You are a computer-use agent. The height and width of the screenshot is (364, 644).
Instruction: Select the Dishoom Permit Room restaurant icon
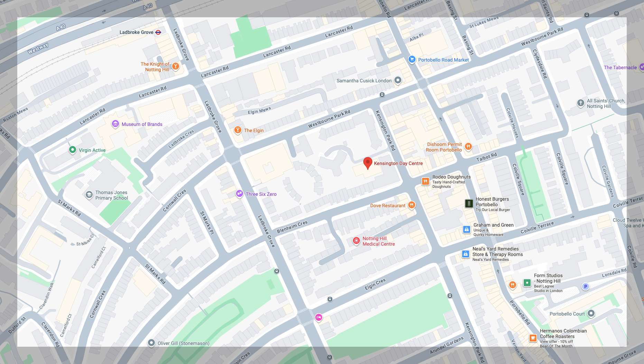point(468,147)
